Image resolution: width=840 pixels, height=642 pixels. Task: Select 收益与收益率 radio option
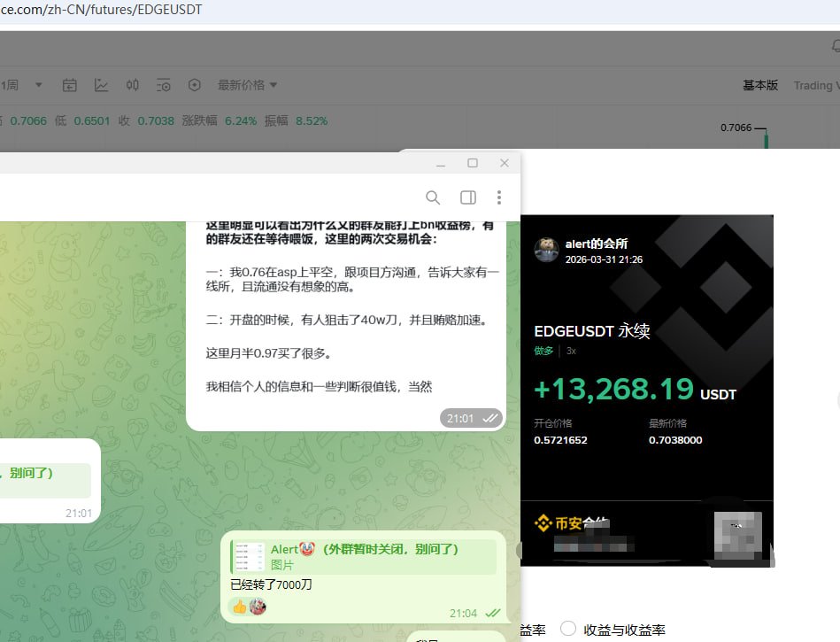coord(568,628)
